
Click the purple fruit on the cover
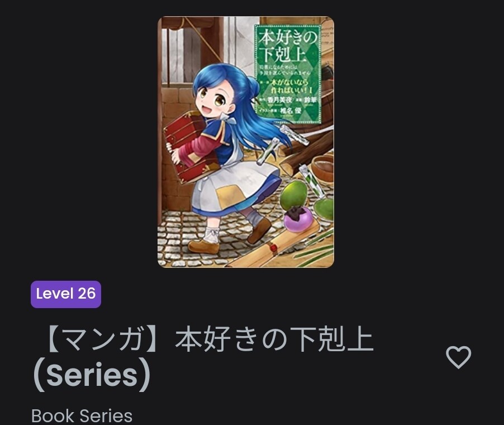298,219
